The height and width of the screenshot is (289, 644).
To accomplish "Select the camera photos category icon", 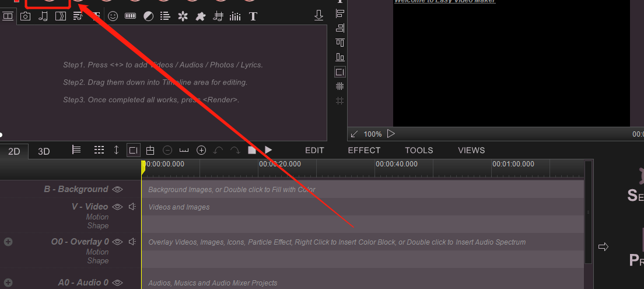I will (26, 16).
